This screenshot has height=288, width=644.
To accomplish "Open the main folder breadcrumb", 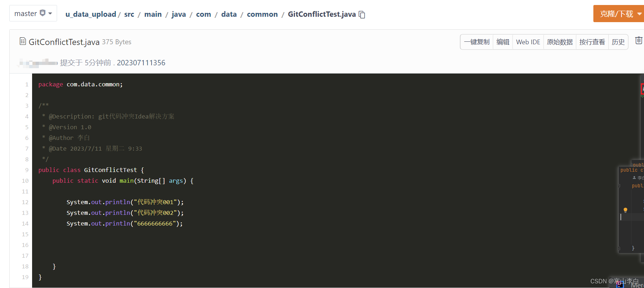I will pos(153,14).
